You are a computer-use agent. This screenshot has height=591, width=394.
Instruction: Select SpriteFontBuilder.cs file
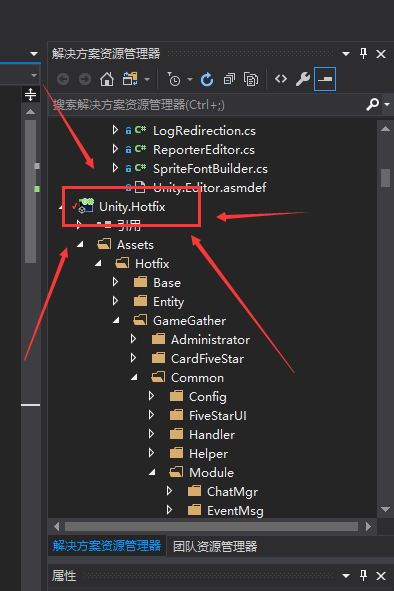(x=210, y=169)
